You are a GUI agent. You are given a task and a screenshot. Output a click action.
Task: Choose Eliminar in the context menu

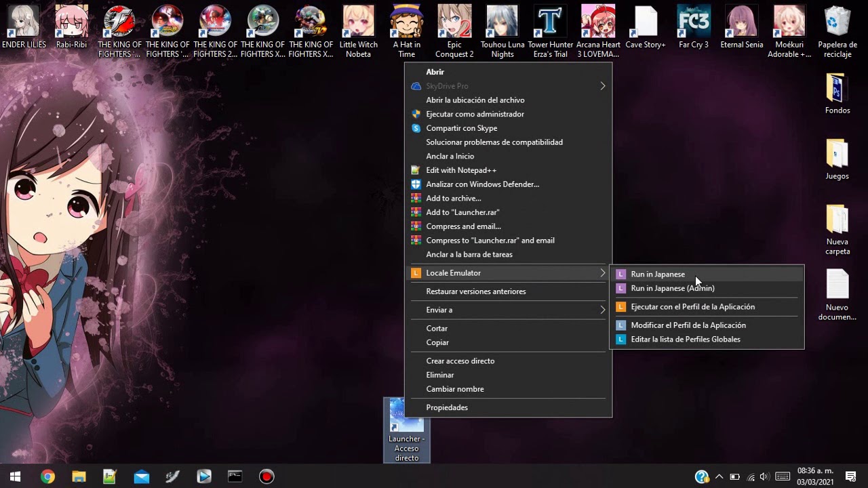pyautogui.click(x=508, y=375)
